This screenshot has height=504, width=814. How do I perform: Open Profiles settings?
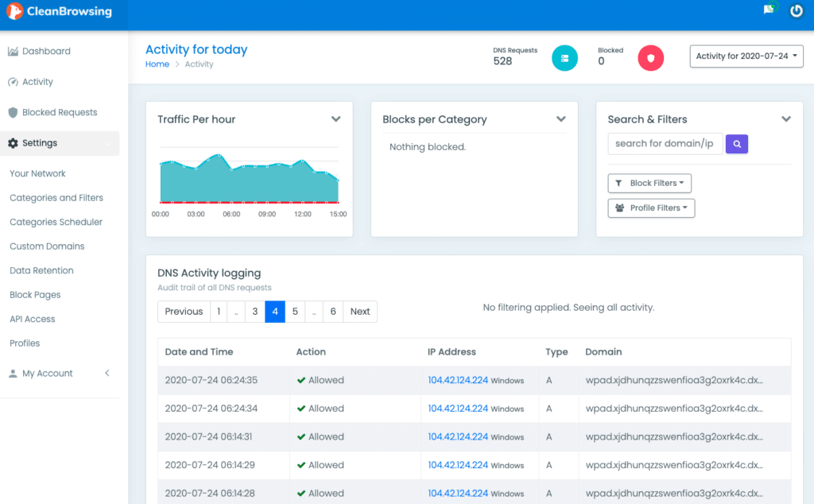click(x=25, y=343)
